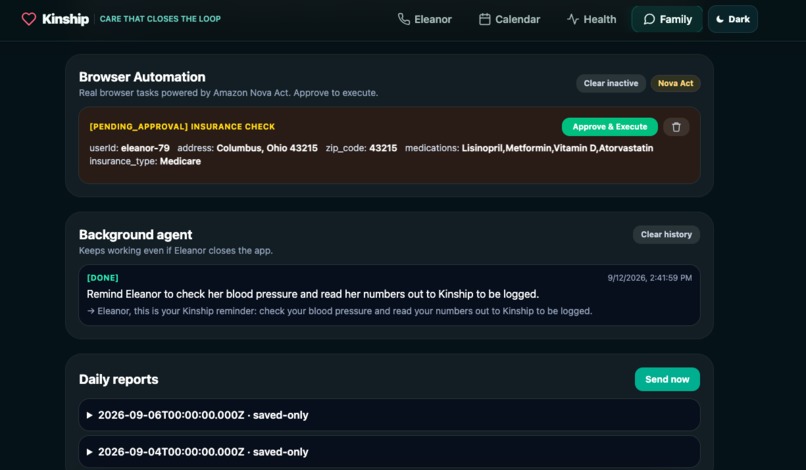Open the Eleanor tab
The image size is (806, 470).
[x=425, y=19]
